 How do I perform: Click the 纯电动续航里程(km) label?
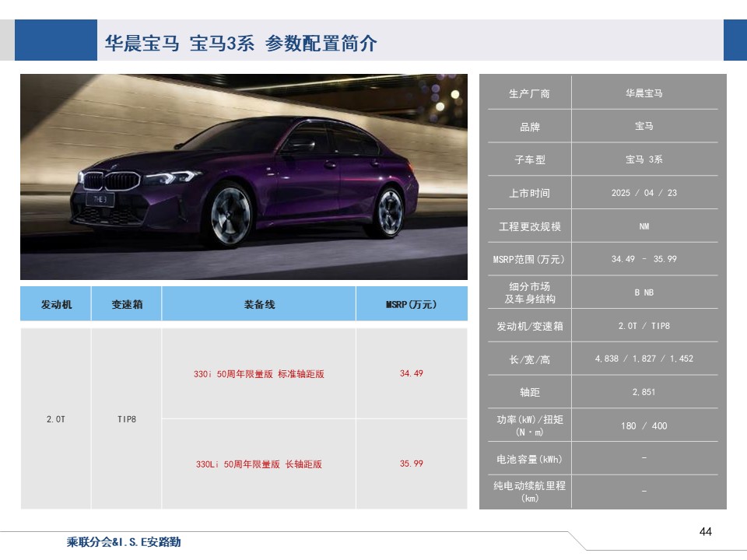tap(529, 492)
